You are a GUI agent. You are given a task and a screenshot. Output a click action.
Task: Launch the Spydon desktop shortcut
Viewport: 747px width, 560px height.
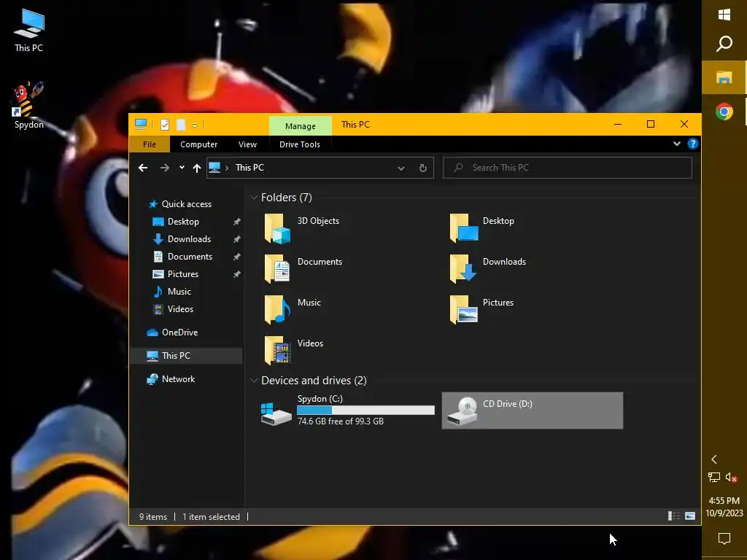pos(28,106)
